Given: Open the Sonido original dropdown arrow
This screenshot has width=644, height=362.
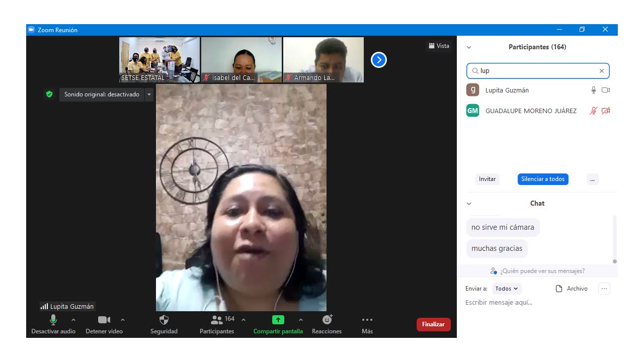Looking at the screenshot, I should click(x=149, y=95).
